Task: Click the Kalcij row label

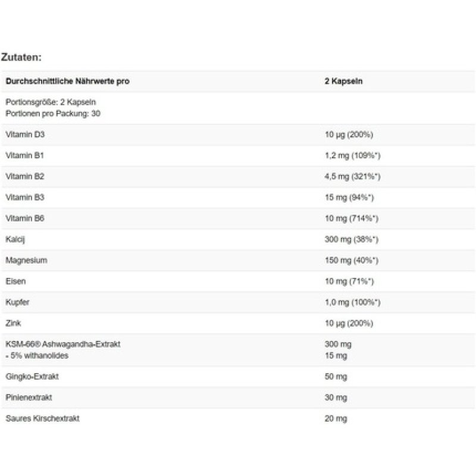Action: [x=14, y=239]
